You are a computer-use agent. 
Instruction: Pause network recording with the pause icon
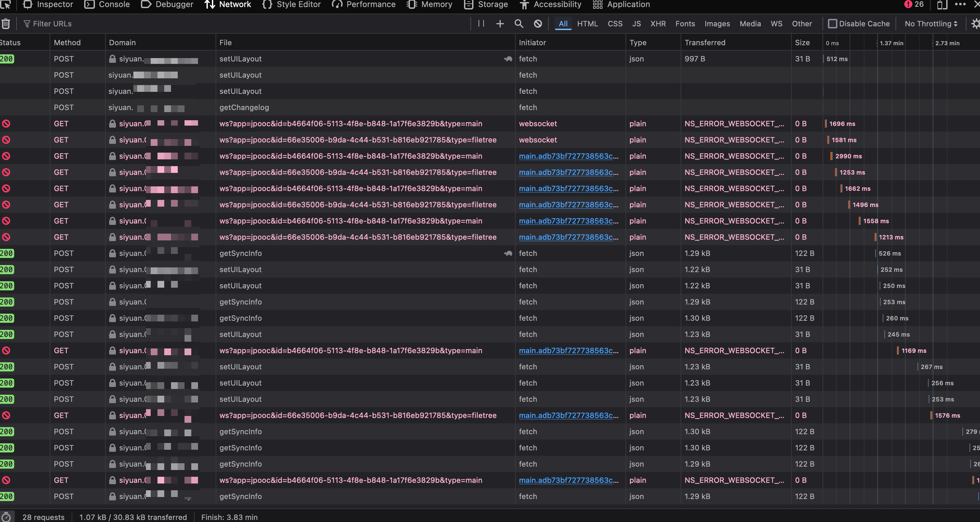(x=481, y=24)
